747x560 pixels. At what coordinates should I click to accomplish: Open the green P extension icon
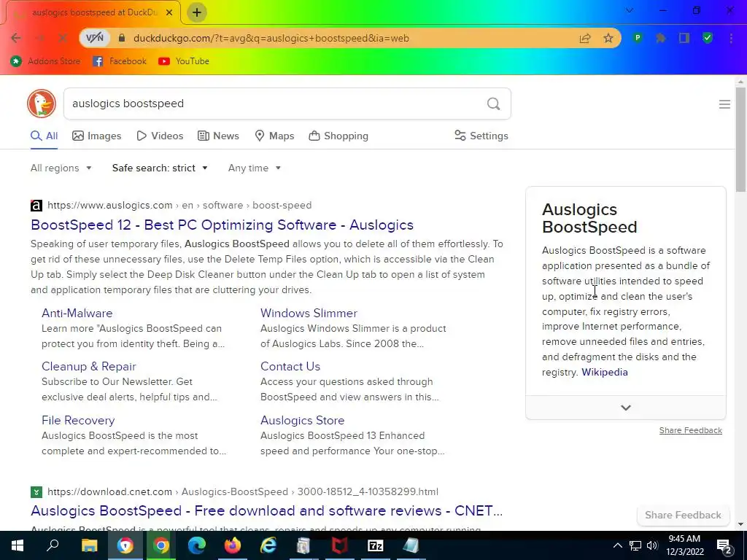coord(638,38)
